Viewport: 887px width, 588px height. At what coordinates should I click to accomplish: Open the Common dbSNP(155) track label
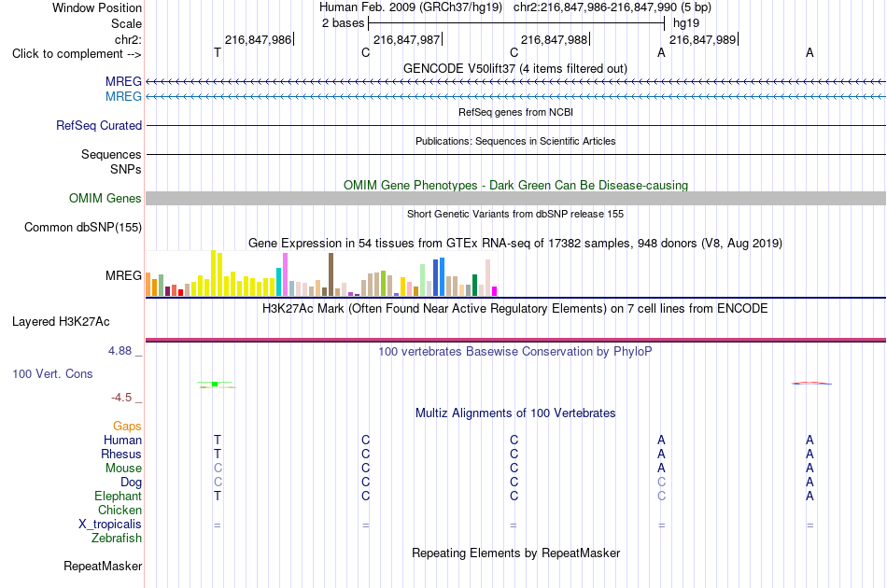coord(83,228)
